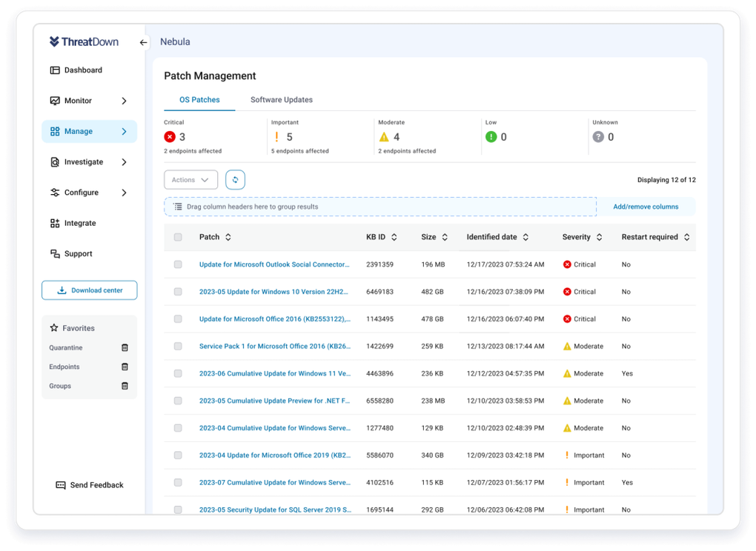This screenshot has width=756, height=551.
Task: Toggle the select-all checkbox in table header
Action: pos(178,238)
